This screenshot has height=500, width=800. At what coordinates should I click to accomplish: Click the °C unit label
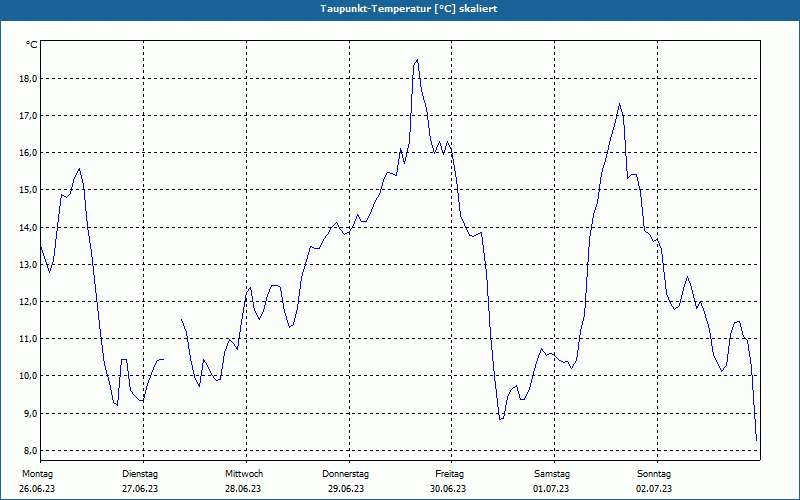tap(32, 45)
